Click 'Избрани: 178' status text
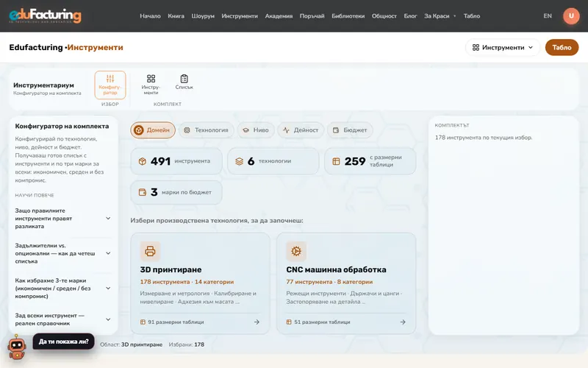The width and height of the screenshot is (588, 368). [187, 344]
